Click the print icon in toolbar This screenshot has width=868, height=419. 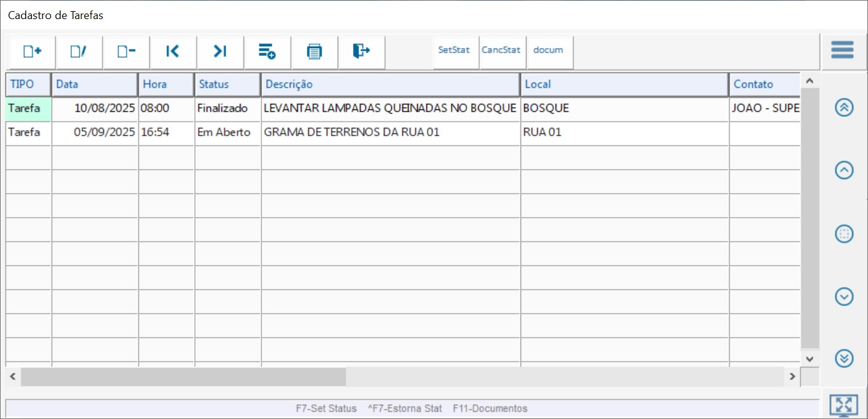pyautogui.click(x=314, y=52)
